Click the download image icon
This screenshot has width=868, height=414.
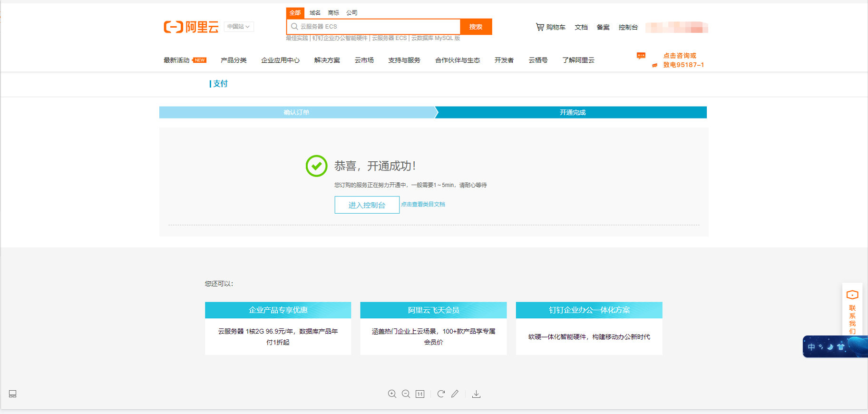click(476, 394)
